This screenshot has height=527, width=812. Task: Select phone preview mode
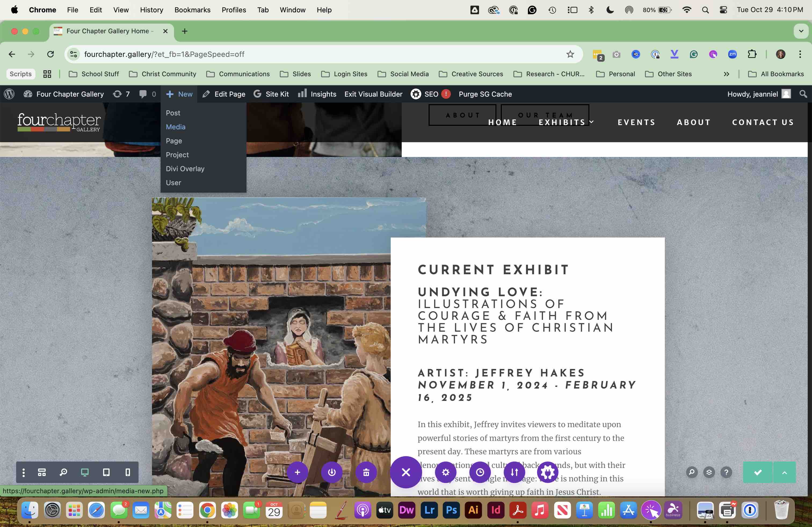pos(128,473)
